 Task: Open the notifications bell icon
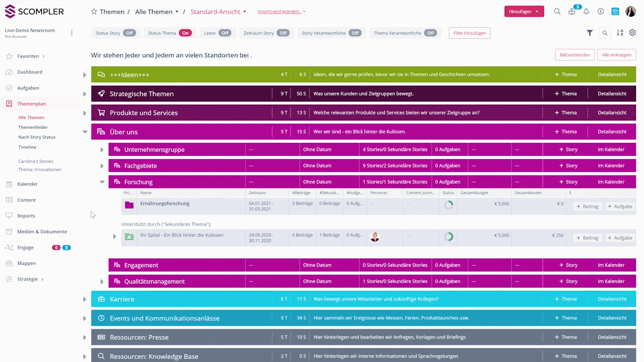[586, 12]
